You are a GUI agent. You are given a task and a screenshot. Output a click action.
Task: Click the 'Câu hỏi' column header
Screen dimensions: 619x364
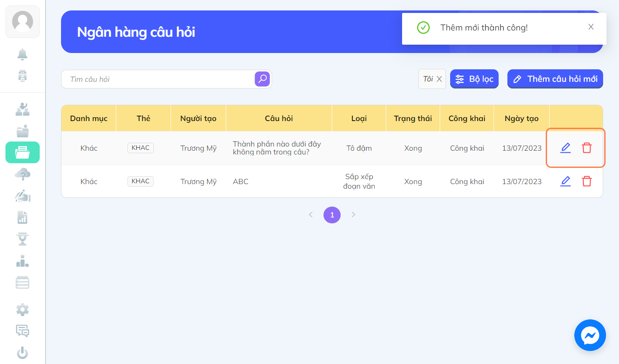tap(279, 119)
